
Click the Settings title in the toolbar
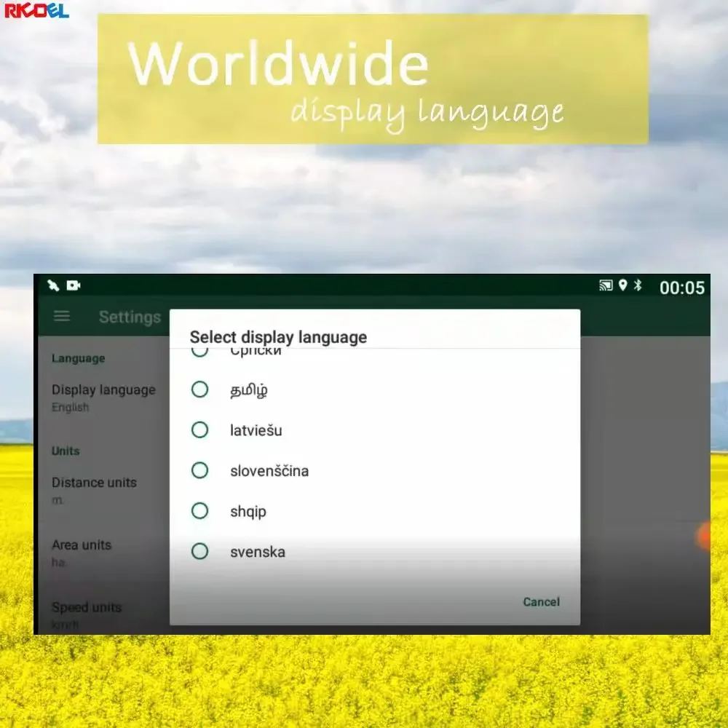point(130,317)
